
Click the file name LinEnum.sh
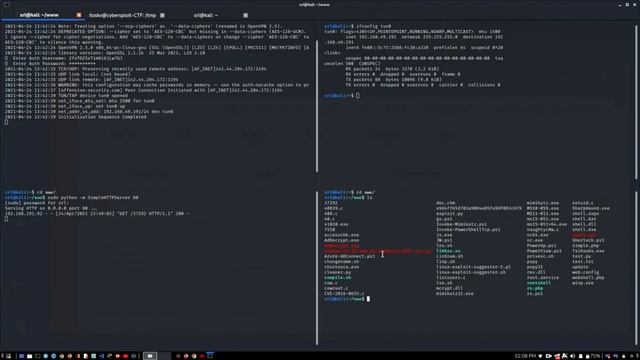coord(449,256)
